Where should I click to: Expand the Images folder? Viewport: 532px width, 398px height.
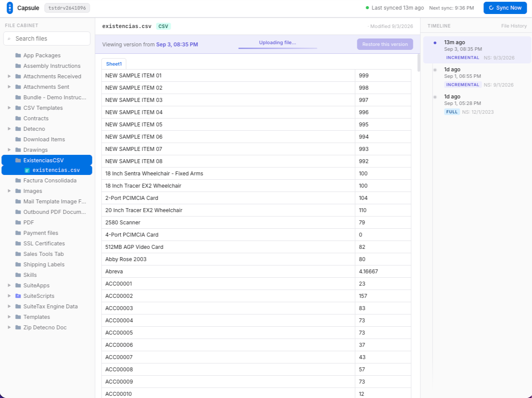[x=9, y=191]
